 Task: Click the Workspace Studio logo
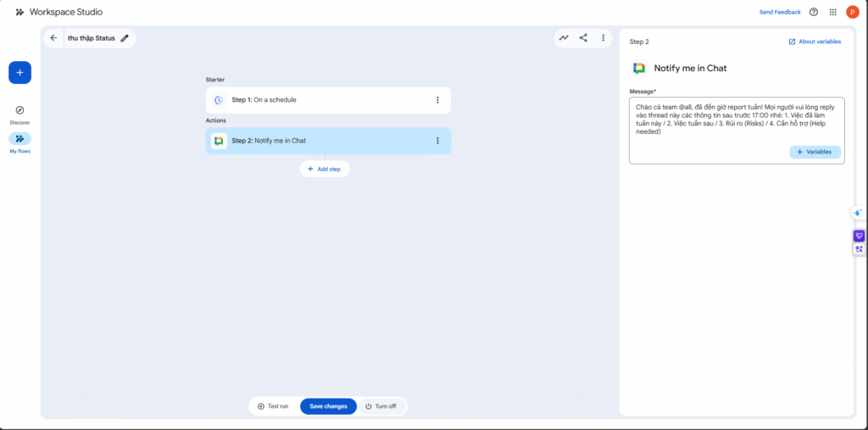[x=19, y=12]
